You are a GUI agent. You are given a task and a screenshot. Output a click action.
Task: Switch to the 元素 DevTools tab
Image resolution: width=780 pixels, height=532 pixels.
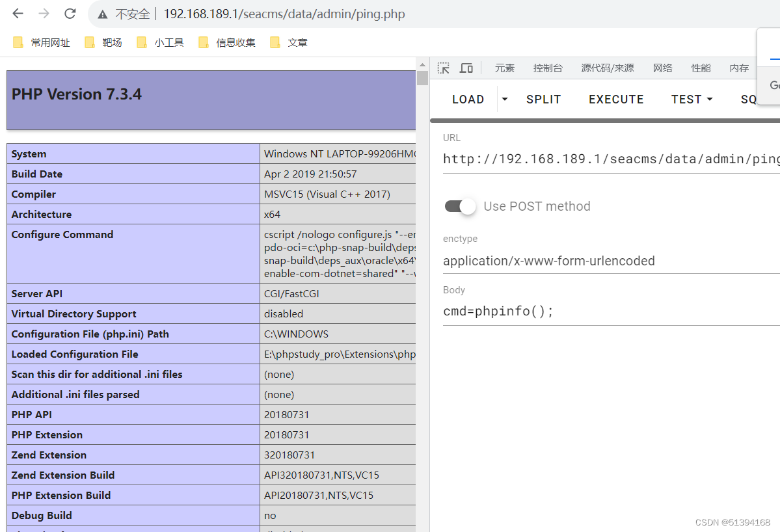click(504, 68)
